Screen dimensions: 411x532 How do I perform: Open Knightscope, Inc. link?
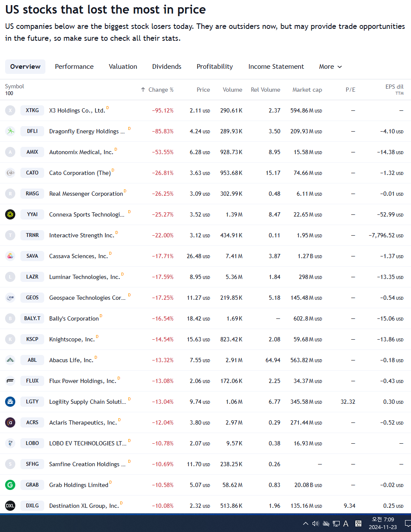[x=72, y=339]
